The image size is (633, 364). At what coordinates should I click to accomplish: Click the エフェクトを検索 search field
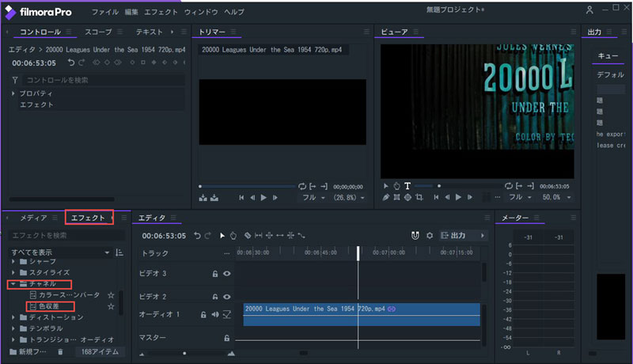[66, 235]
